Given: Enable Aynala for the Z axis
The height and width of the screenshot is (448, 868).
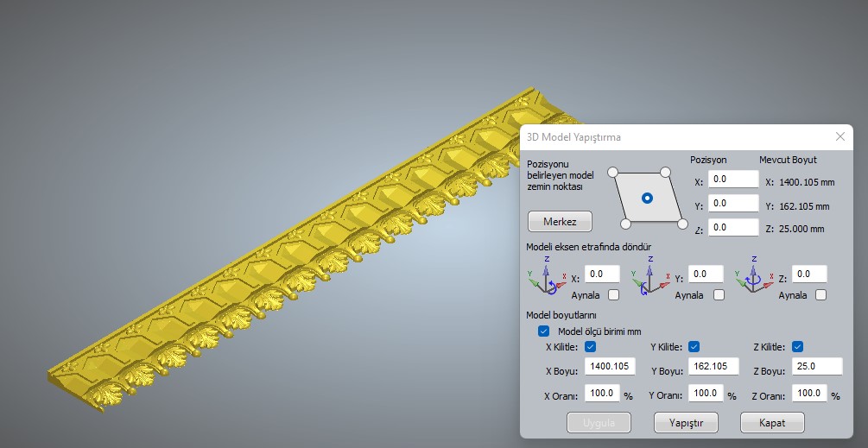Looking at the screenshot, I should click(x=820, y=295).
